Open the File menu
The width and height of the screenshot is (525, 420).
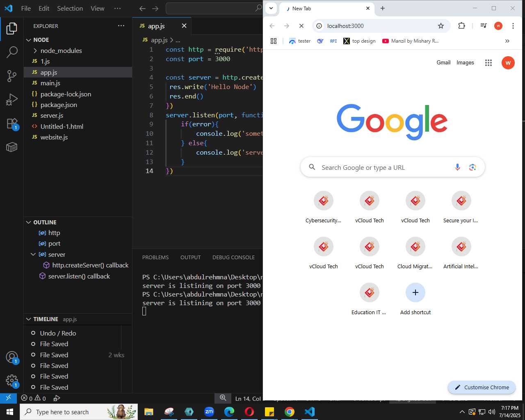click(x=26, y=8)
